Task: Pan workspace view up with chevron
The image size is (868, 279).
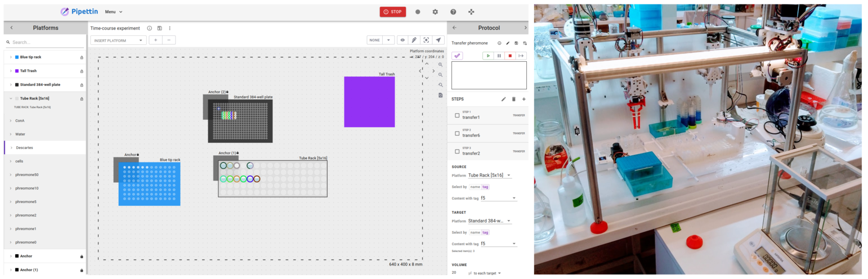Action: pos(427,64)
